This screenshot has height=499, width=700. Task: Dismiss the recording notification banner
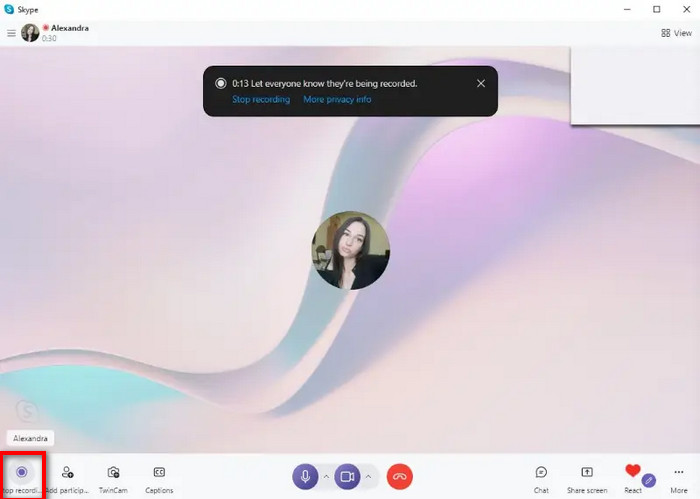481,83
